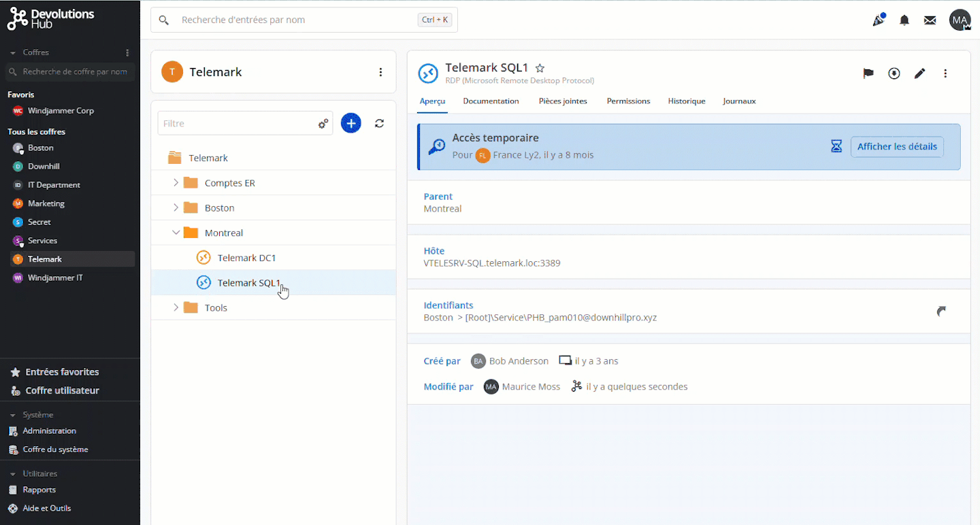Expand the Tools folder
This screenshot has width=980, height=525.
pos(176,307)
